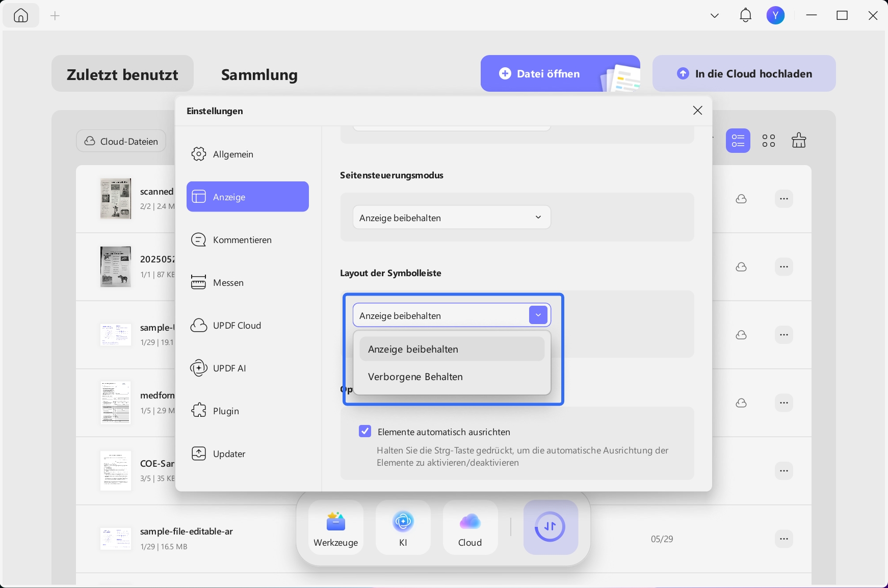The image size is (888, 588).
Task: Switch to Sammlung tab
Action: (x=259, y=74)
